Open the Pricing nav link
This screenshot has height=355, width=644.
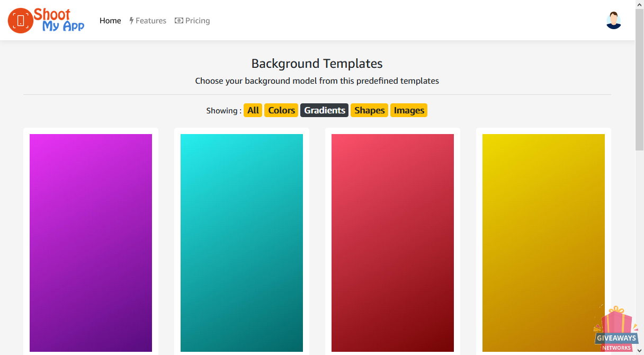coord(192,21)
